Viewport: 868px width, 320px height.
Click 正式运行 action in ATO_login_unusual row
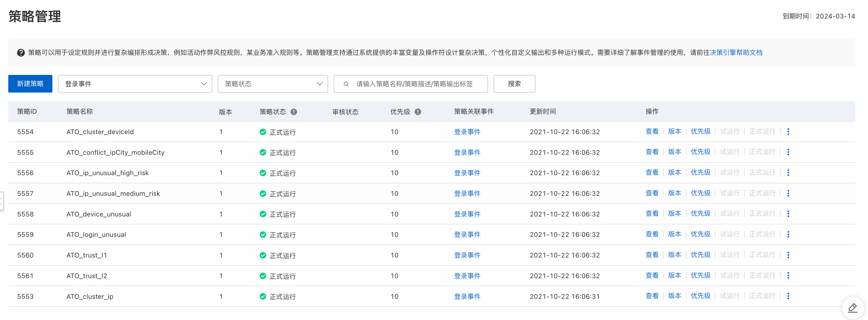click(762, 234)
